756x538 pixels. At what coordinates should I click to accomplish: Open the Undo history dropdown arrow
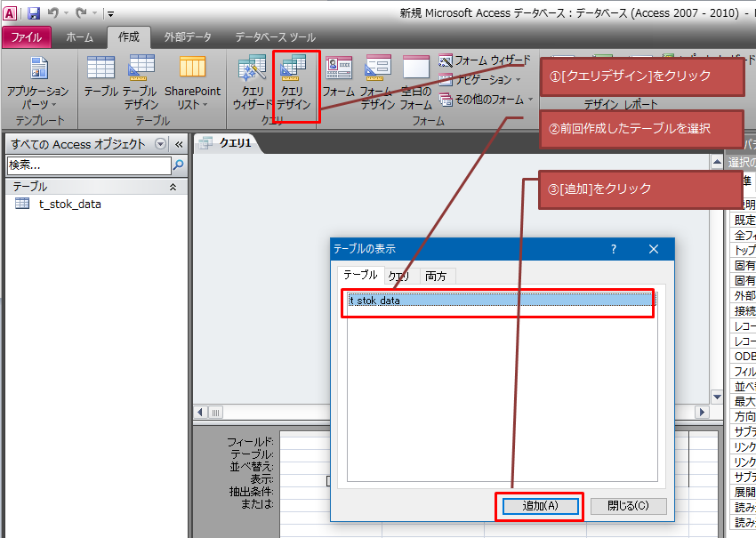tap(66, 13)
